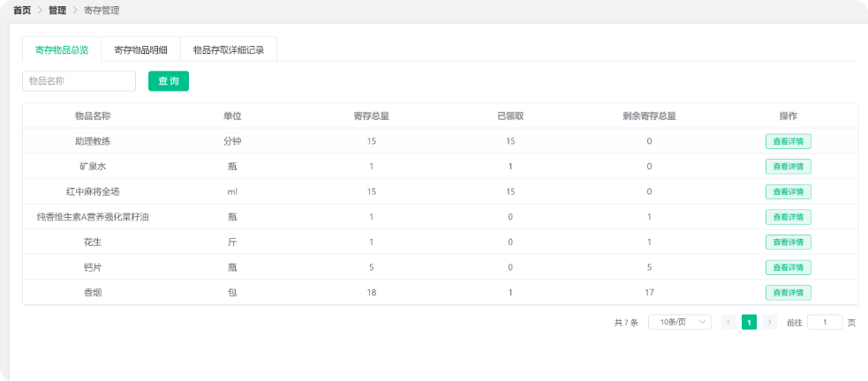This screenshot has width=868, height=381.
Task: Focus the 物品名称 search input field
Action: coord(79,81)
